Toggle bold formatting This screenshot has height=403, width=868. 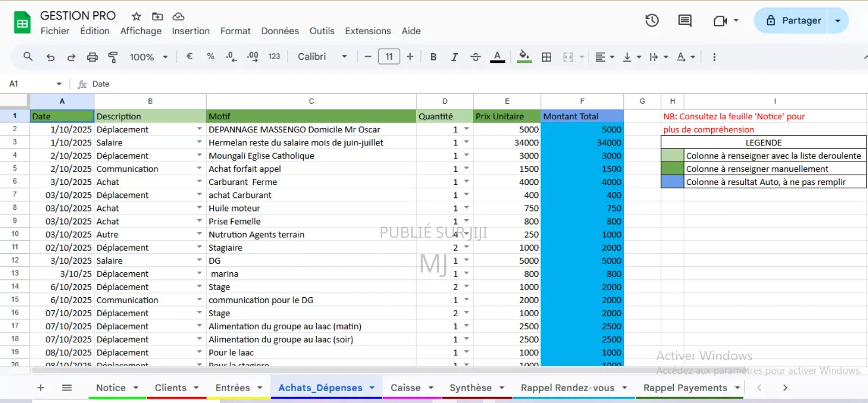click(433, 57)
